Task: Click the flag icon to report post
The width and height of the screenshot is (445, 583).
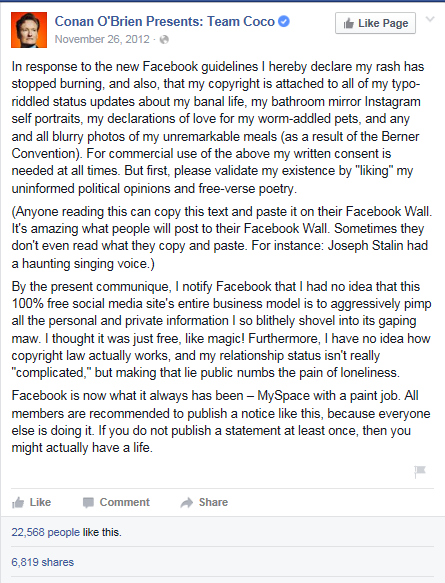Action: [x=420, y=472]
